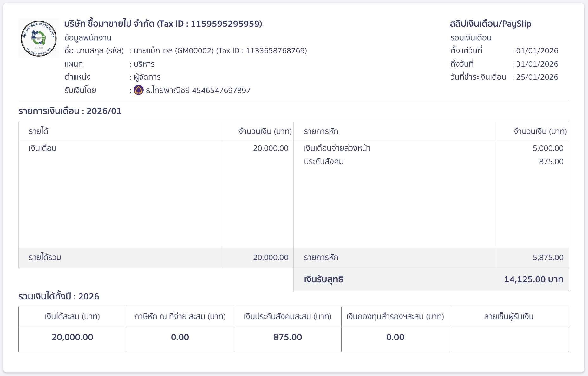This screenshot has height=376, width=588.
Task: Click the เงินได้สะสม value 20,000.00
Action: pos(72,337)
